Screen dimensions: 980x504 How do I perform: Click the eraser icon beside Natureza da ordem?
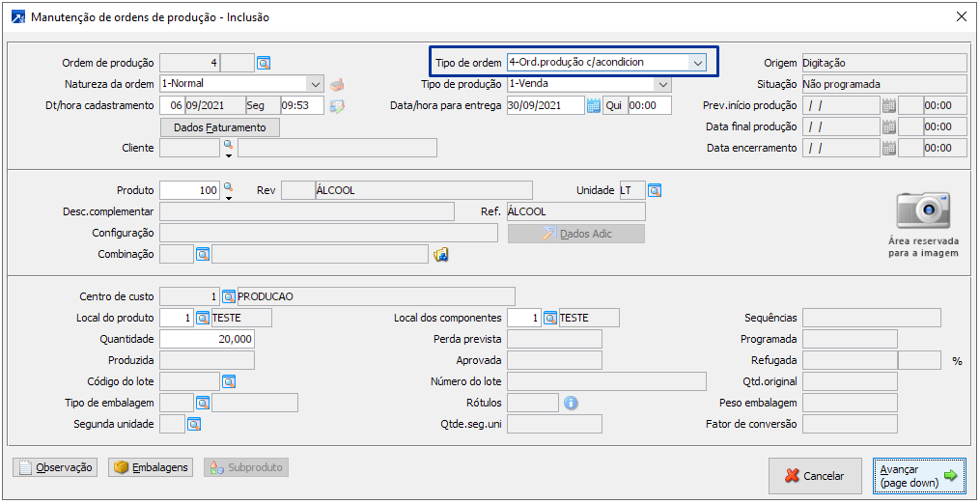tap(337, 84)
